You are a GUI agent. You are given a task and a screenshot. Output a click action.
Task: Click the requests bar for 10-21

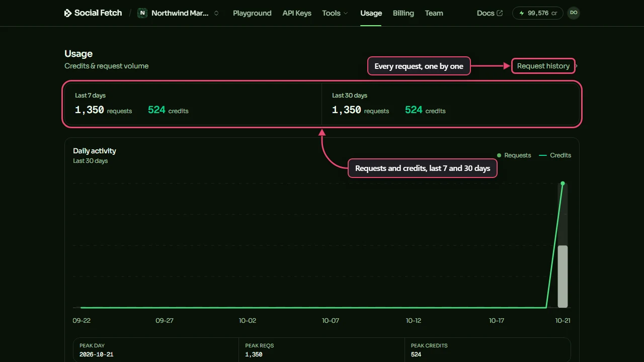[x=562, y=277]
